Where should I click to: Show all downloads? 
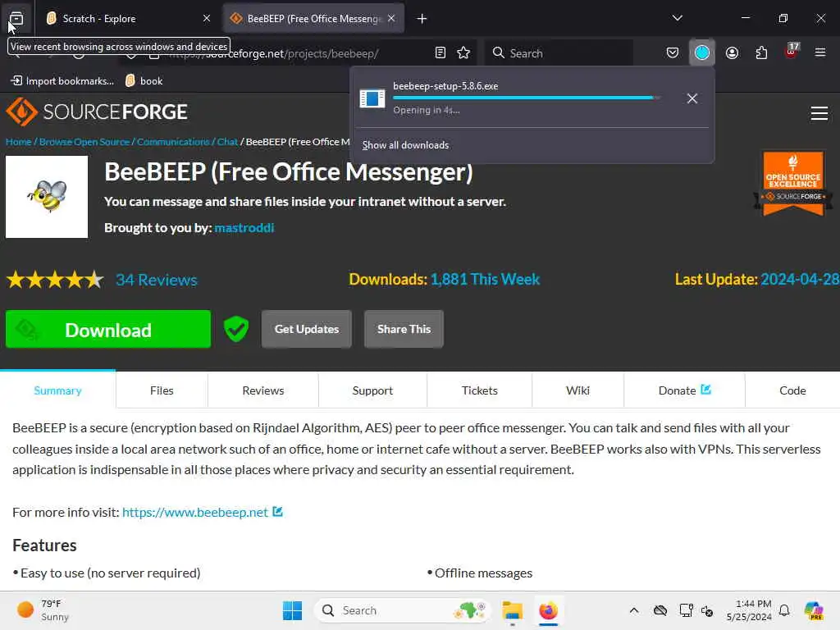tap(405, 145)
